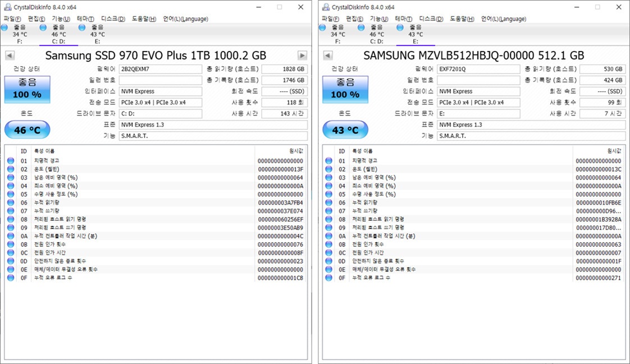Click 원시값 column header in left window
Image resolution: width=630 pixels, height=364 pixels.
tap(281, 151)
